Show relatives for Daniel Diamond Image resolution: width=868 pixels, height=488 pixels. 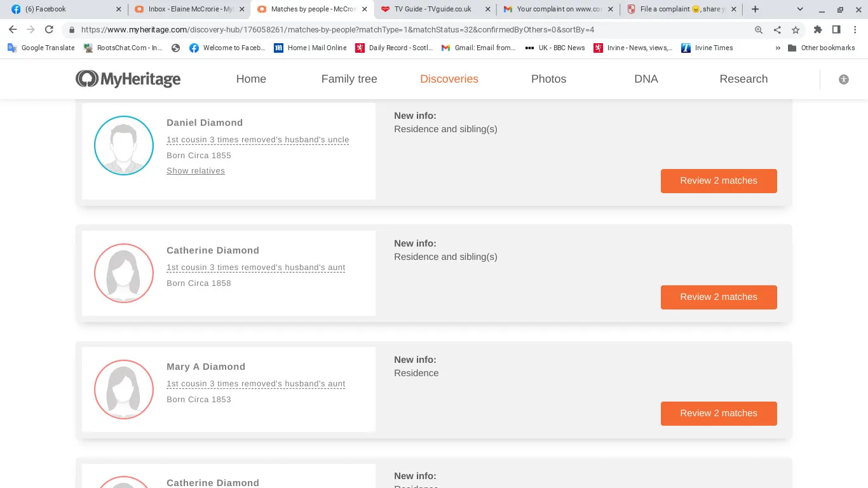[x=196, y=171]
